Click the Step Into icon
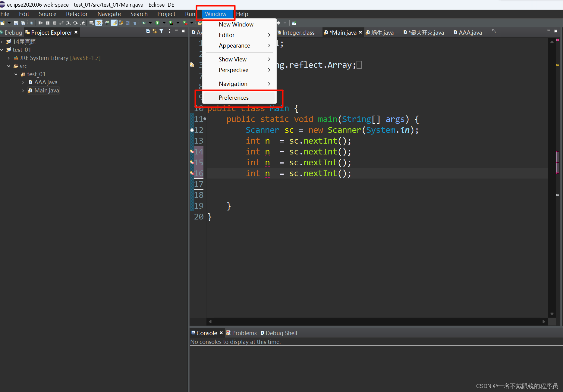The image size is (563, 392). tap(68, 23)
